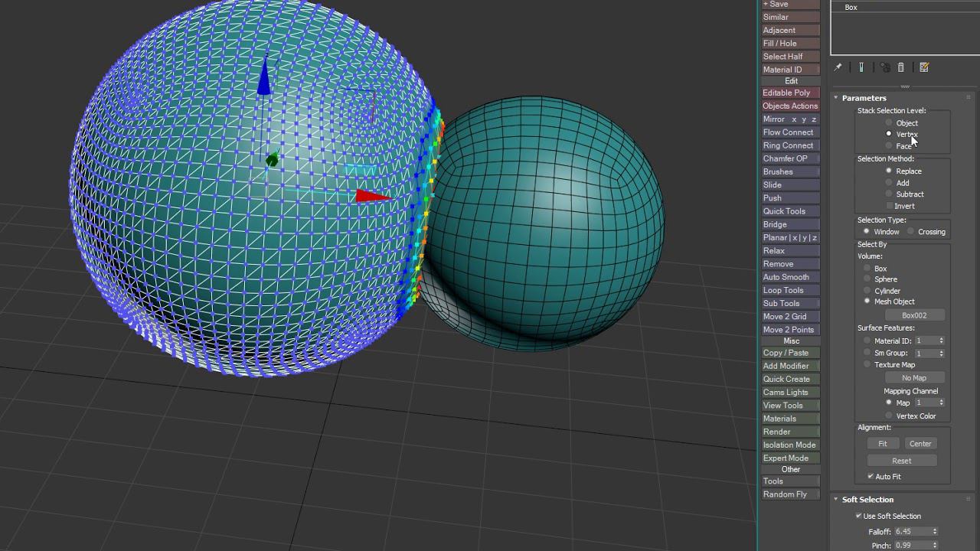The image size is (980, 551).
Task: Click the Relax tool
Action: click(x=790, y=251)
